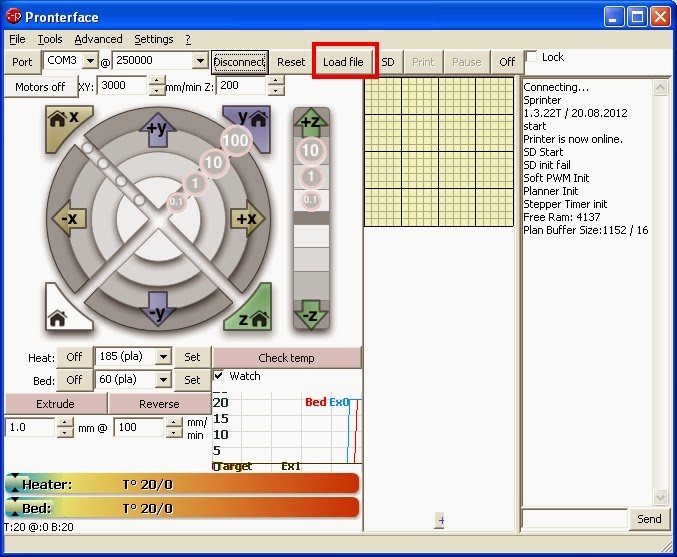The height and width of the screenshot is (557, 677).
Task: Click the Bed temperature gauge bar
Action: coord(182,508)
